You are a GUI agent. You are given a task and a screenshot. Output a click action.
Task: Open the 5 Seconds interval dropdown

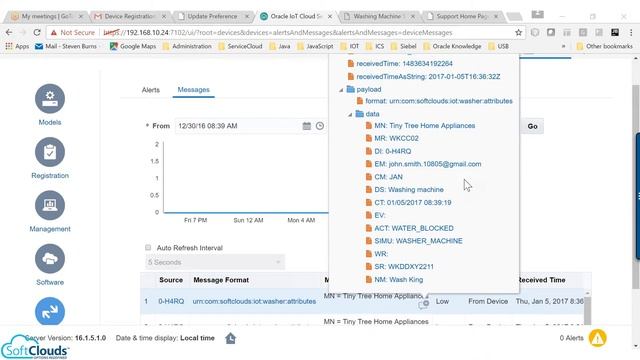coord(215,262)
